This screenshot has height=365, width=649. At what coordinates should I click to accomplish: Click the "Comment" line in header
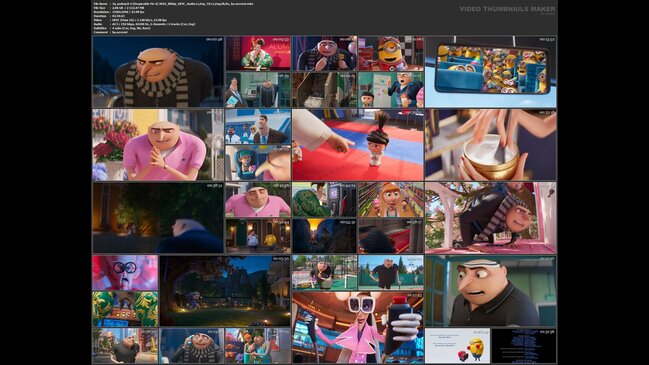click(111, 32)
